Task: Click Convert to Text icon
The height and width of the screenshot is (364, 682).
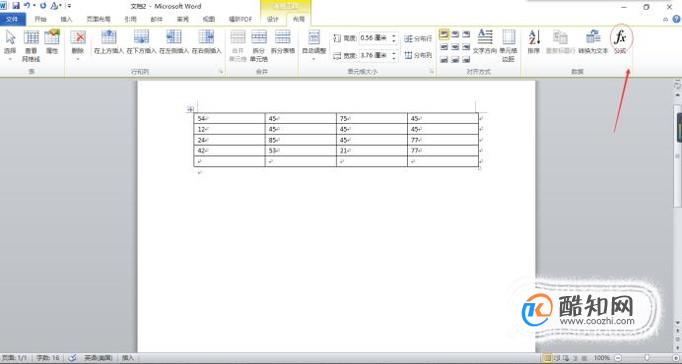Action: pos(593,42)
